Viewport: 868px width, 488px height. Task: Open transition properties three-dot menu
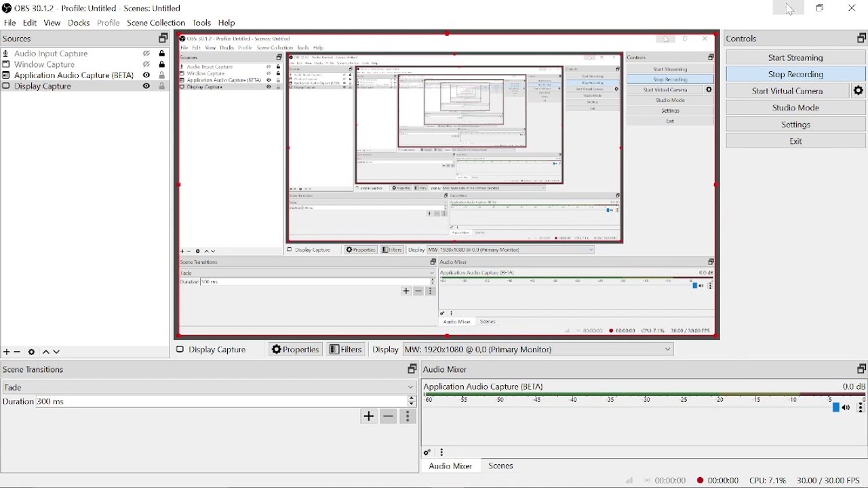coord(408,416)
